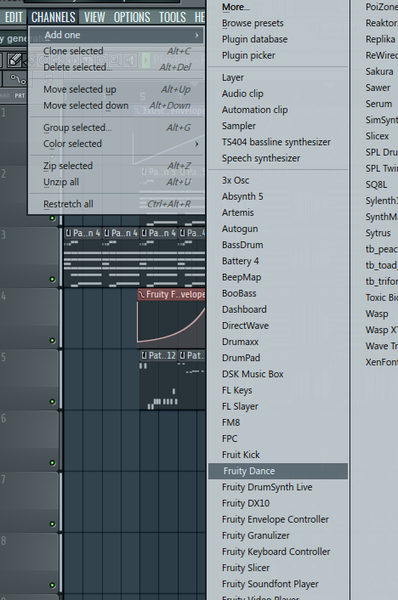
Task: Open the TOOLS menu
Action: 172,17
